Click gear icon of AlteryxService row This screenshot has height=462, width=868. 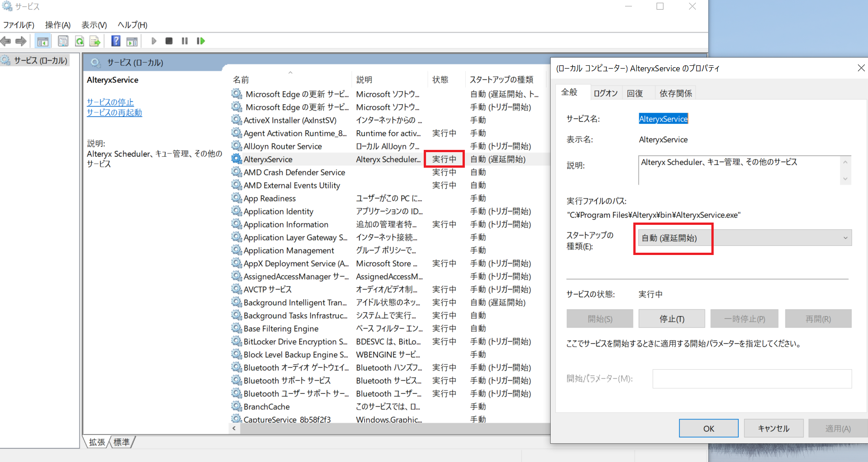click(237, 159)
